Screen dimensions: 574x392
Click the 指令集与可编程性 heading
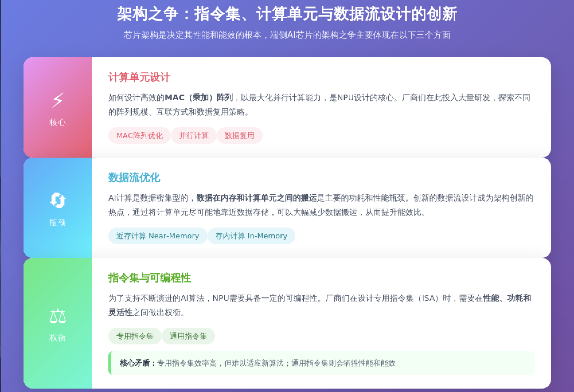(149, 278)
